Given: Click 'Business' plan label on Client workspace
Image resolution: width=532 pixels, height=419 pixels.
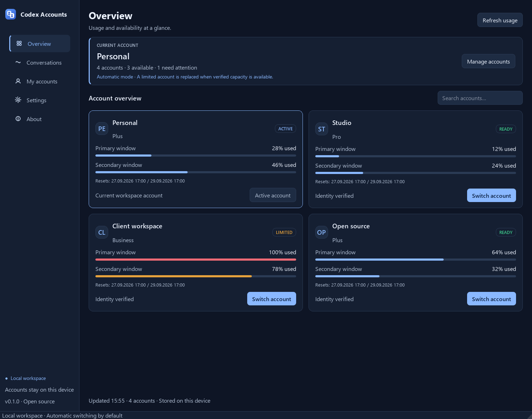Looking at the screenshot, I should click(123, 240).
